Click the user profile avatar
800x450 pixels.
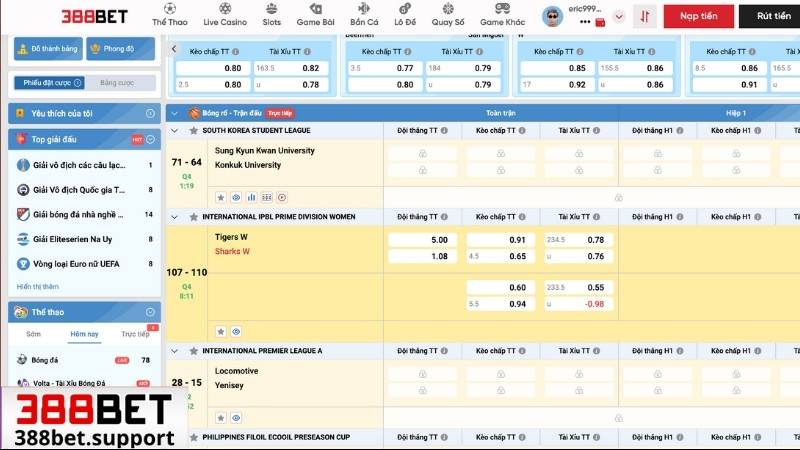(x=552, y=17)
